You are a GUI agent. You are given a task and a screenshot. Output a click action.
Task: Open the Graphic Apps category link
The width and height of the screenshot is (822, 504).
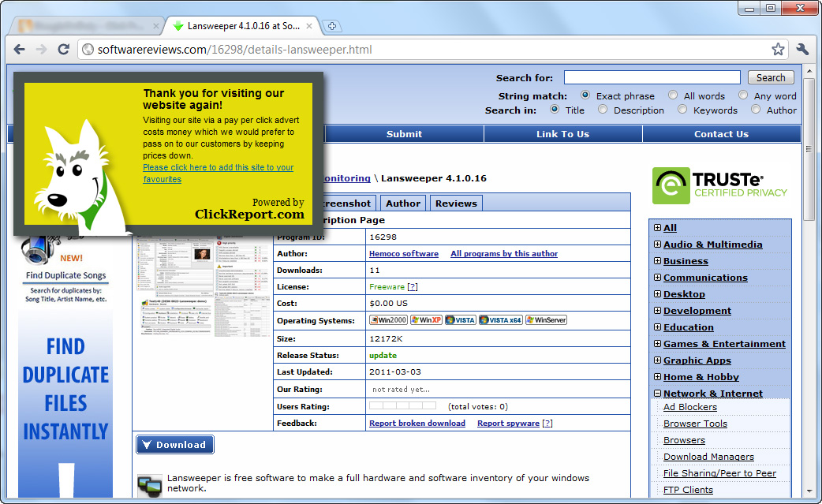tap(697, 360)
